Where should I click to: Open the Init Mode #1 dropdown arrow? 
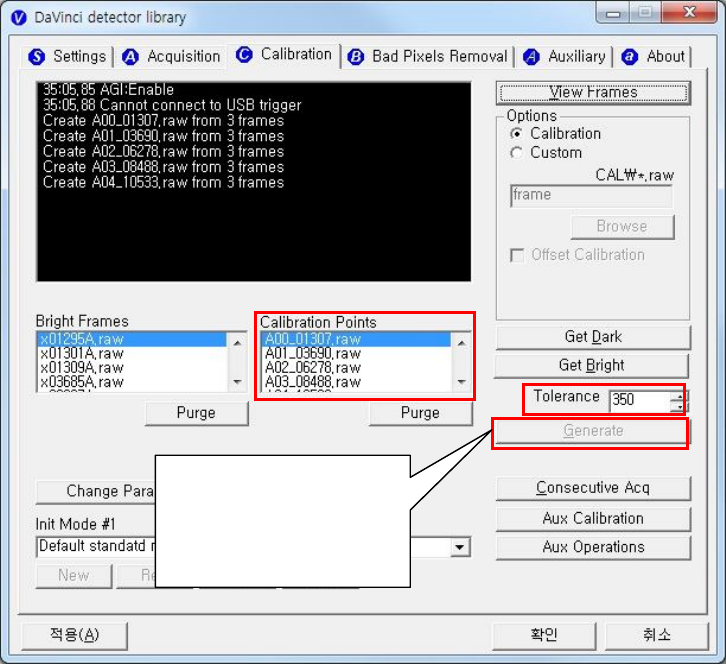460,547
